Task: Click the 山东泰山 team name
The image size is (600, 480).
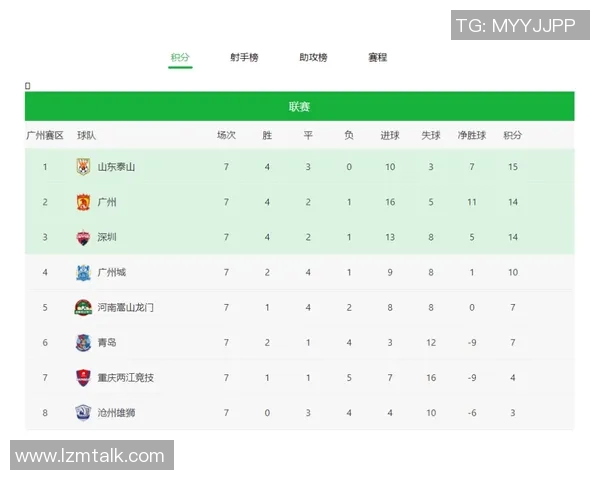Action: [116, 167]
